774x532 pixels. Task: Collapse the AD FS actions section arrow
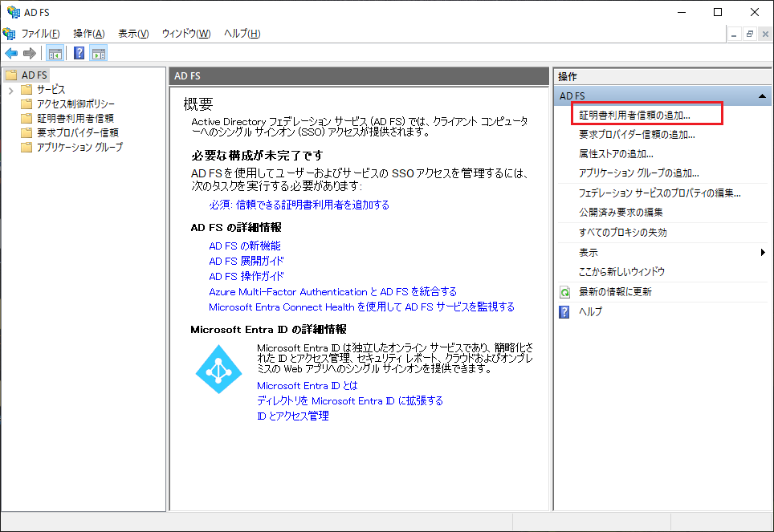pos(762,95)
